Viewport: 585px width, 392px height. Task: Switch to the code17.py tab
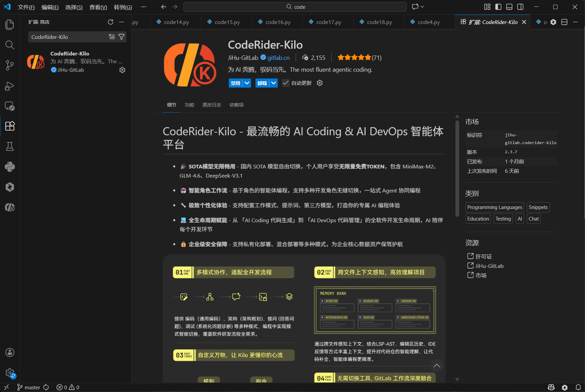[x=328, y=22]
